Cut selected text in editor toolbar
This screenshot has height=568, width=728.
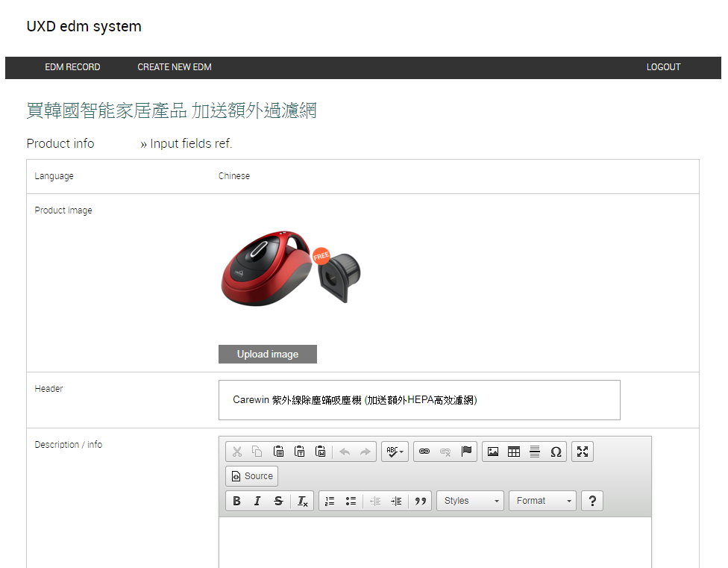tap(236, 452)
